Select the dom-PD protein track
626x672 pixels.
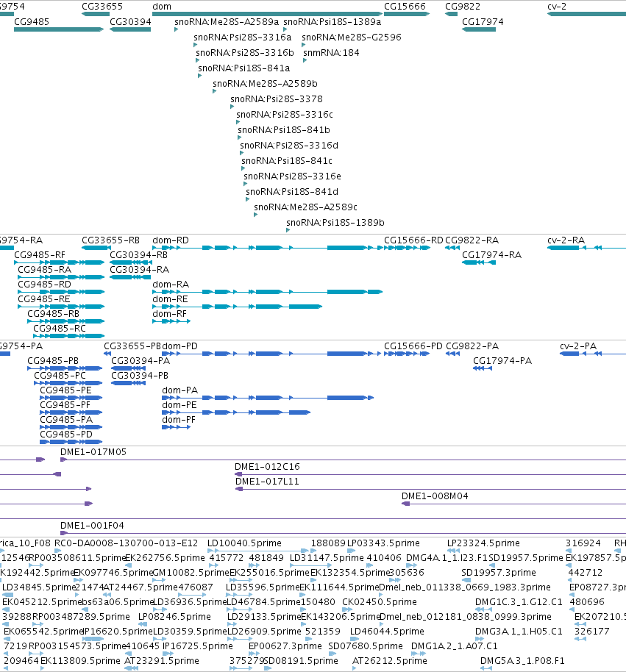tap(271, 354)
